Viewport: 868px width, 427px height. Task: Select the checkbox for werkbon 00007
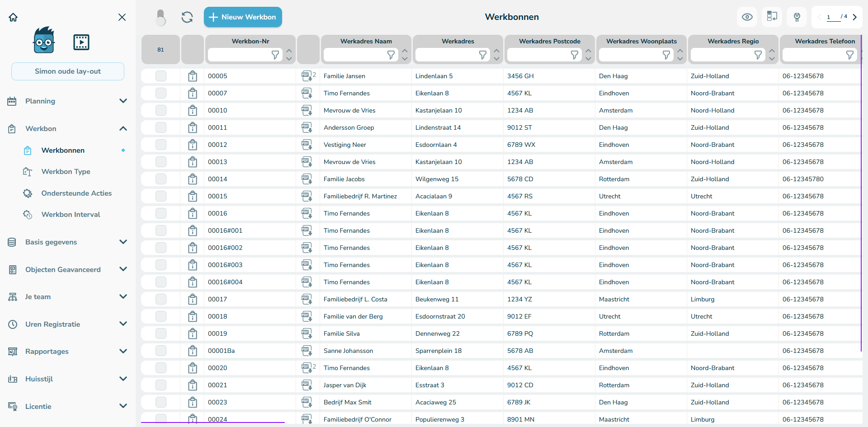(161, 93)
